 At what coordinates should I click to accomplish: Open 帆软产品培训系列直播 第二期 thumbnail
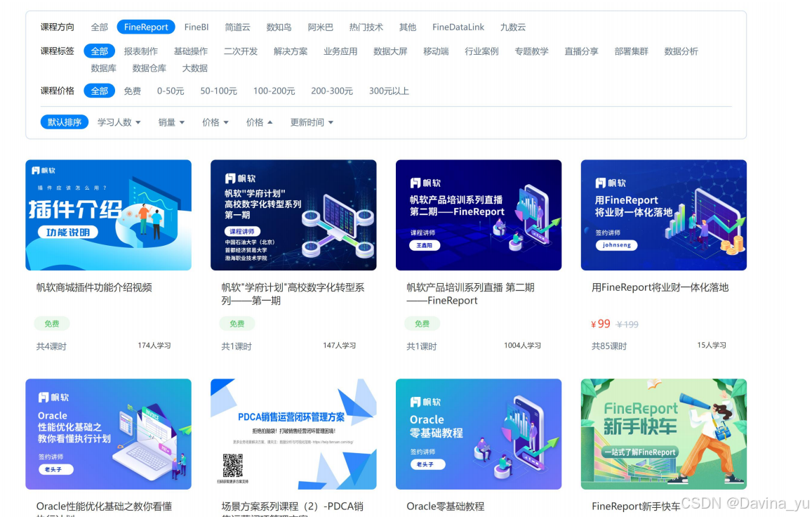pyautogui.click(x=479, y=215)
